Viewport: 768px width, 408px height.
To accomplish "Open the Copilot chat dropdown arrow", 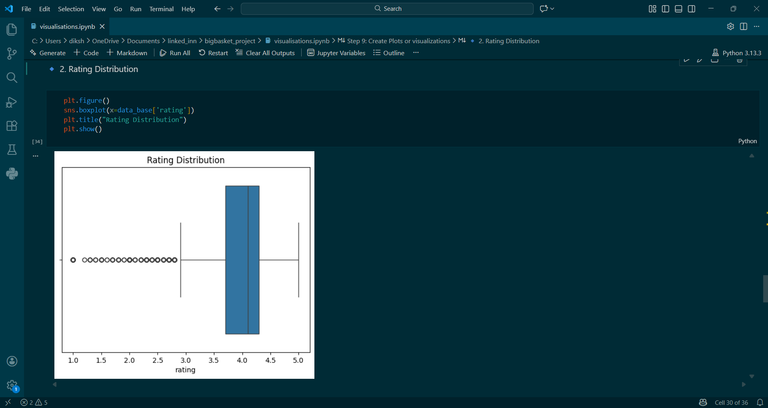I will (x=552, y=9).
